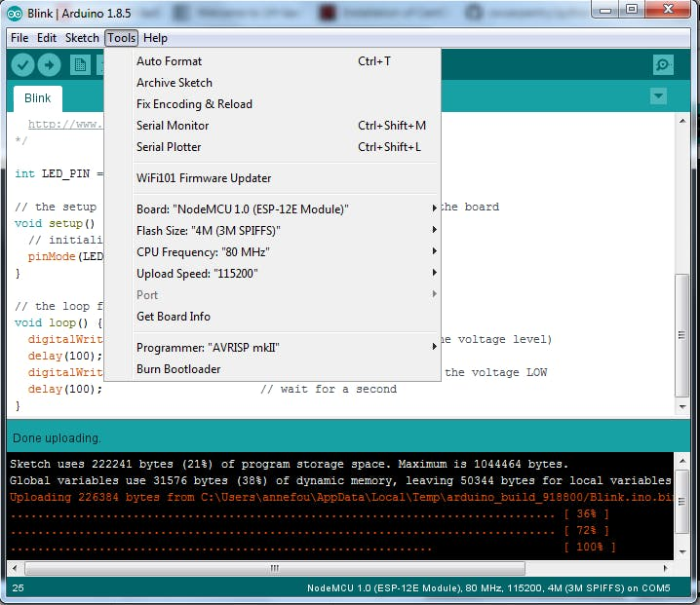Click Get Board Info
Image resolution: width=700 pixels, height=605 pixels.
[174, 317]
